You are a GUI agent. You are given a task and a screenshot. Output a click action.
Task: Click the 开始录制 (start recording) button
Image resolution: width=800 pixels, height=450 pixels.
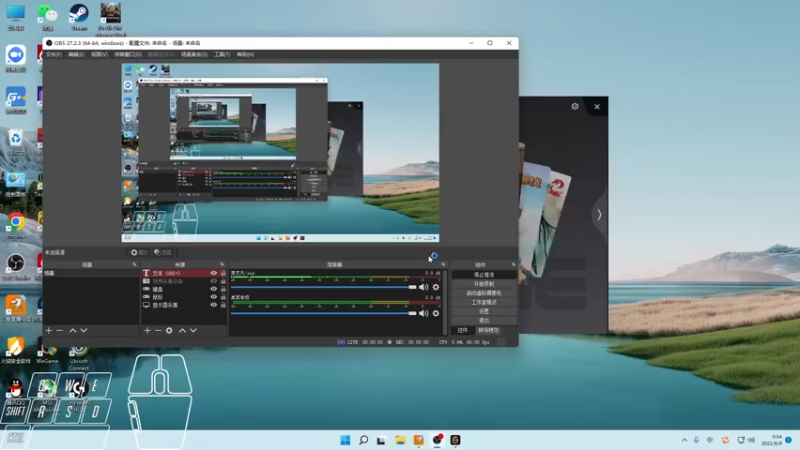tap(484, 284)
